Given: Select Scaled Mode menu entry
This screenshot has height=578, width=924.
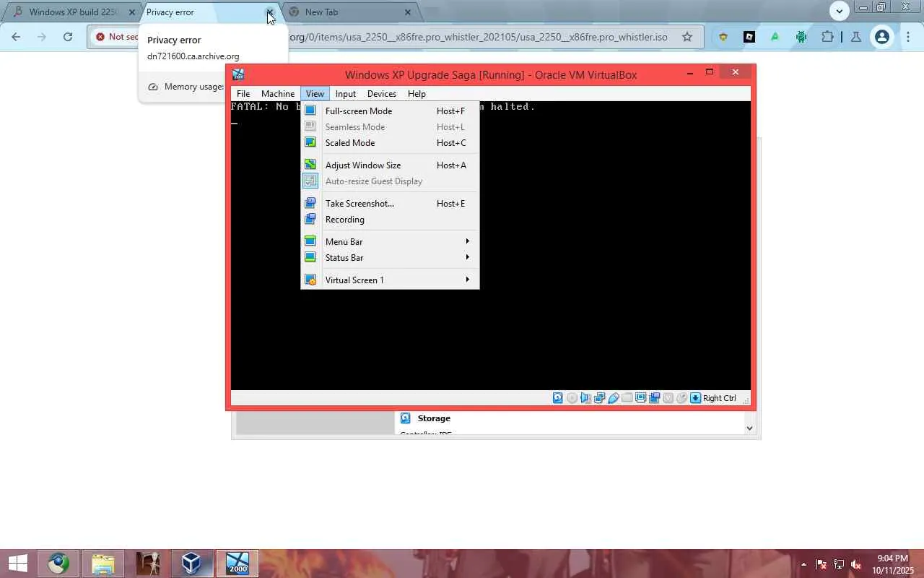Looking at the screenshot, I should pyautogui.click(x=390, y=143).
